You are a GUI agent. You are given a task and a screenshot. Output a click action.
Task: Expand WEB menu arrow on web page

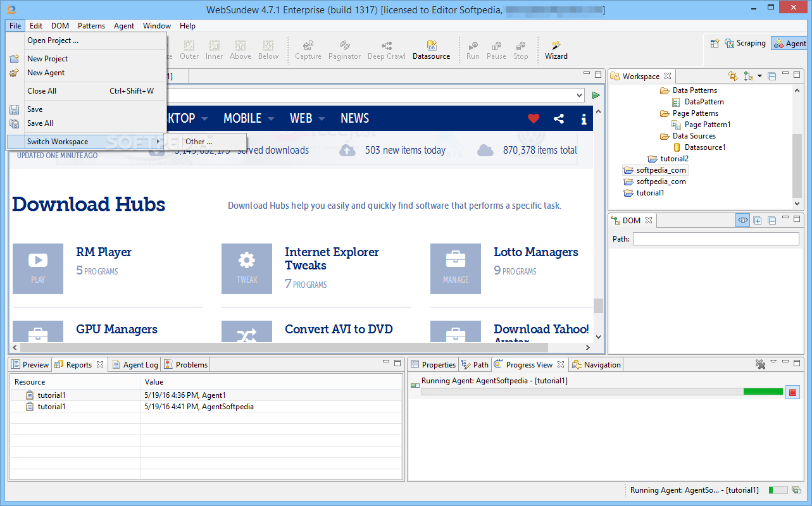[x=322, y=118]
